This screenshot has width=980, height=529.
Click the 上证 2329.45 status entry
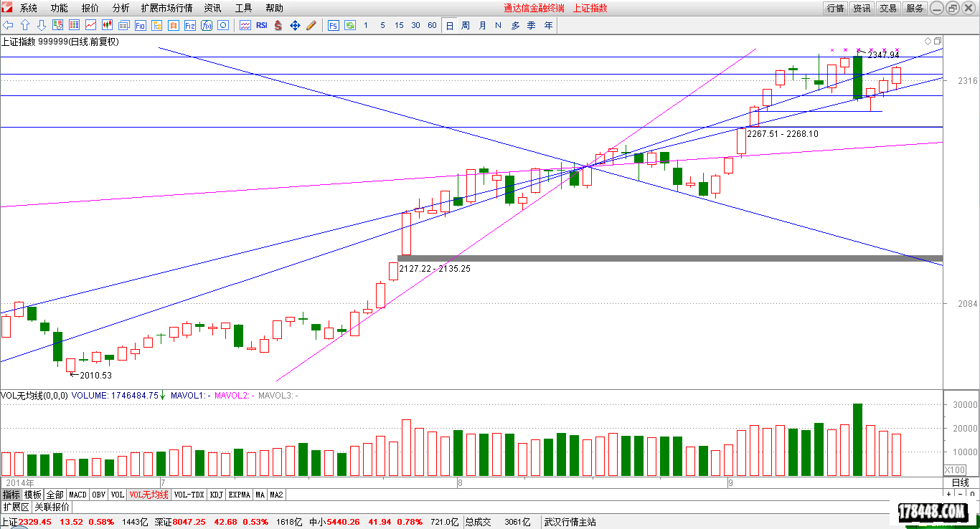(26, 522)
